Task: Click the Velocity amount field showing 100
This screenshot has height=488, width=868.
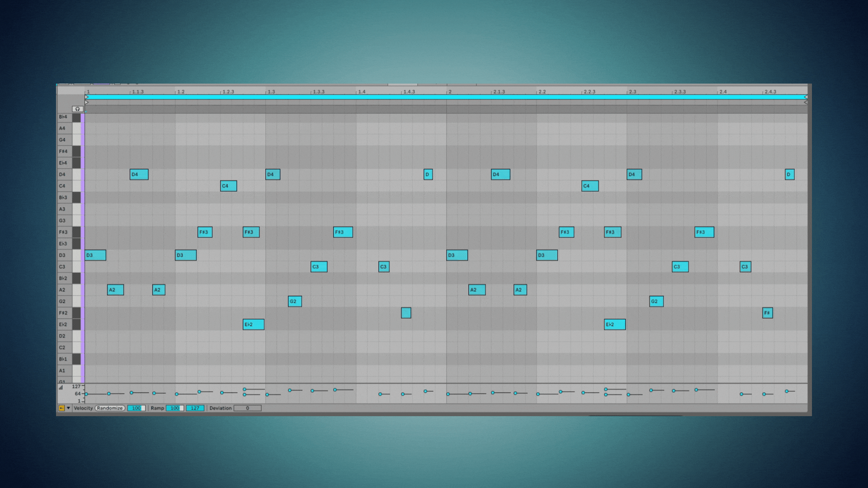Action: (x=136, y=408)
